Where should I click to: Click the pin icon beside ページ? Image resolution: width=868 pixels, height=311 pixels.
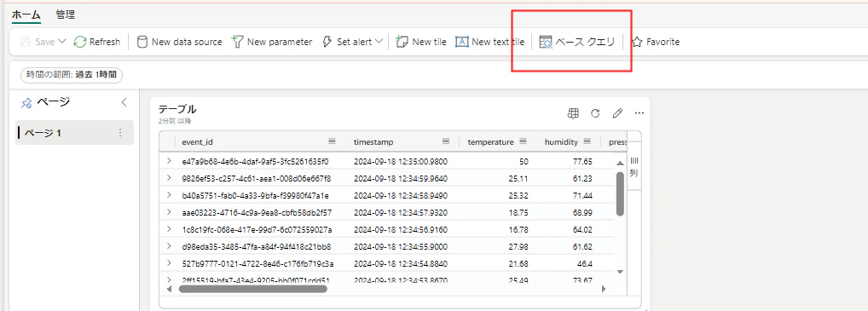(x=26, y=103)
